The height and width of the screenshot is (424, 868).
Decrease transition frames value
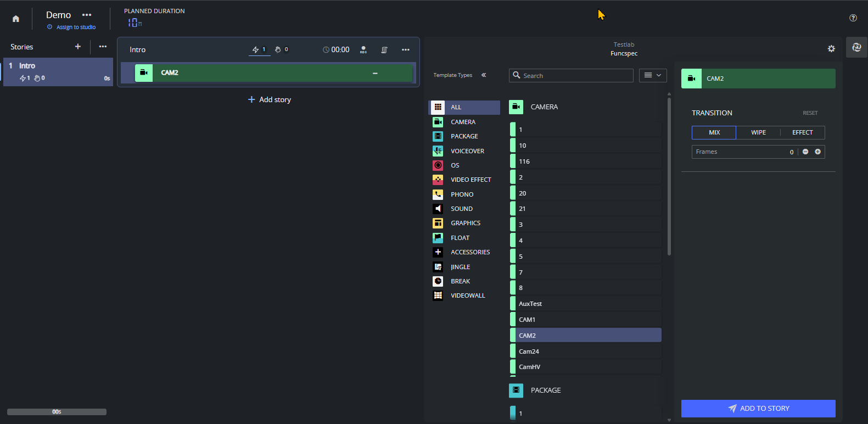805,152
